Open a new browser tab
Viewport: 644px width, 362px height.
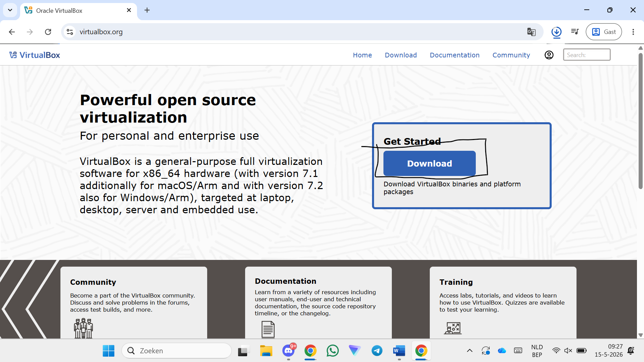coord(147,10)
